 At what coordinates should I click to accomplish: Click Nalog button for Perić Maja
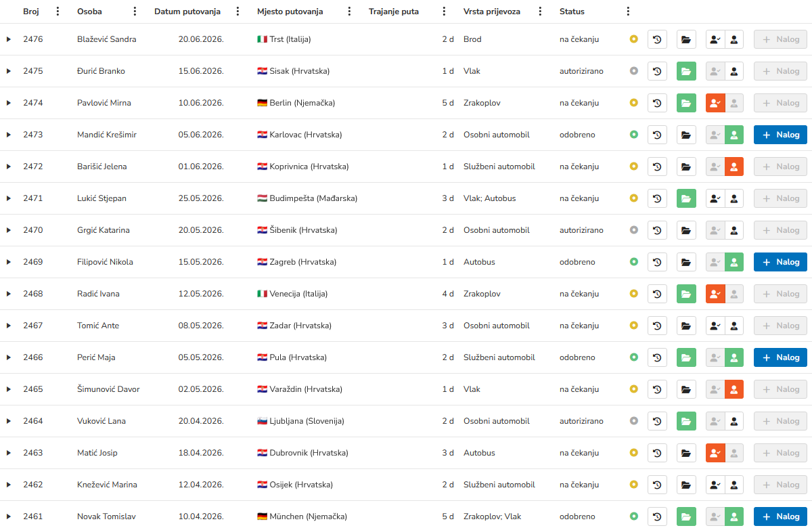(x=780, y=357)
